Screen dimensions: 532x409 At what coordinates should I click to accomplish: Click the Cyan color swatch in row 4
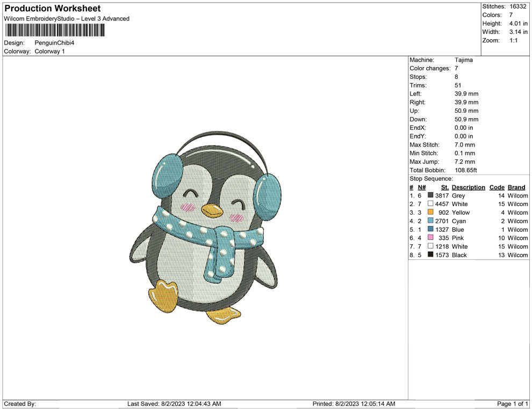[x=430, y=221]
